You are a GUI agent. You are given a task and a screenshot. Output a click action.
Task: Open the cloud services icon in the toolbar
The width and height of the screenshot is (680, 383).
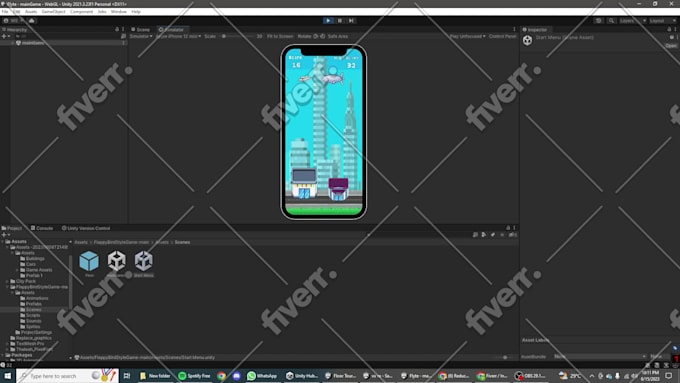click(32, 20)
